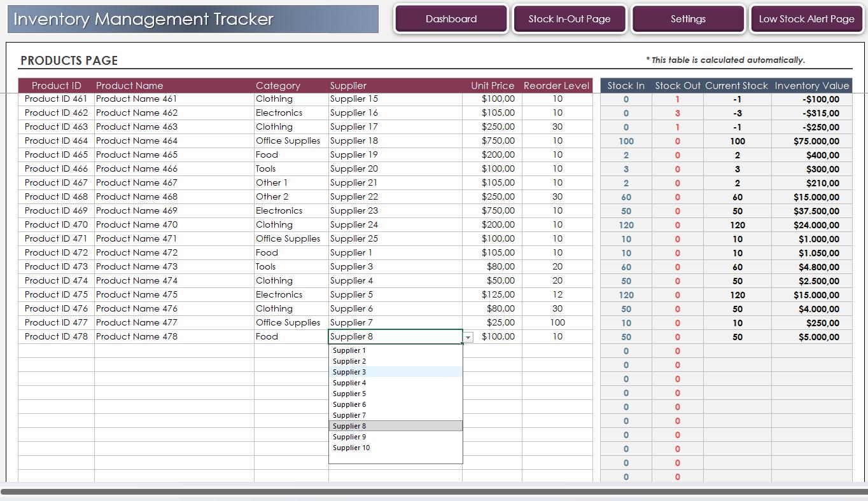Click the active Supplier cell for Product 478
The height and width of the screenshot is (501, 868).
pyautogui.click(x=395, y=336)
